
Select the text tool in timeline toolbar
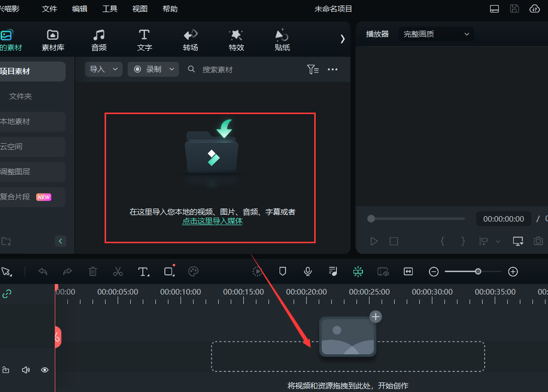(144, 271)
